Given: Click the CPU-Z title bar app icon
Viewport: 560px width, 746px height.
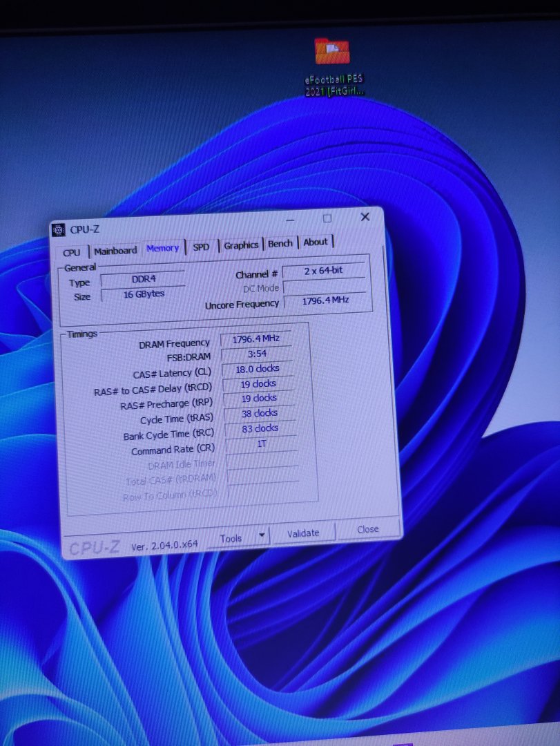Looking at the screenshot, I should [x=59, y=230].
